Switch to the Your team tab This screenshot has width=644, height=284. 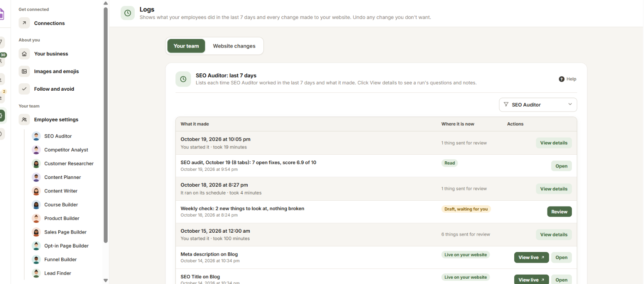point(186,46)
